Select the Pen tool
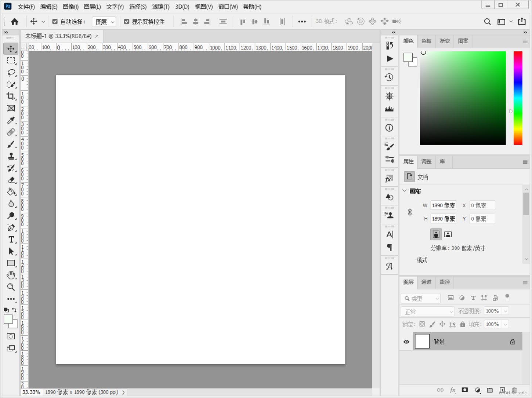 point(11,227)
